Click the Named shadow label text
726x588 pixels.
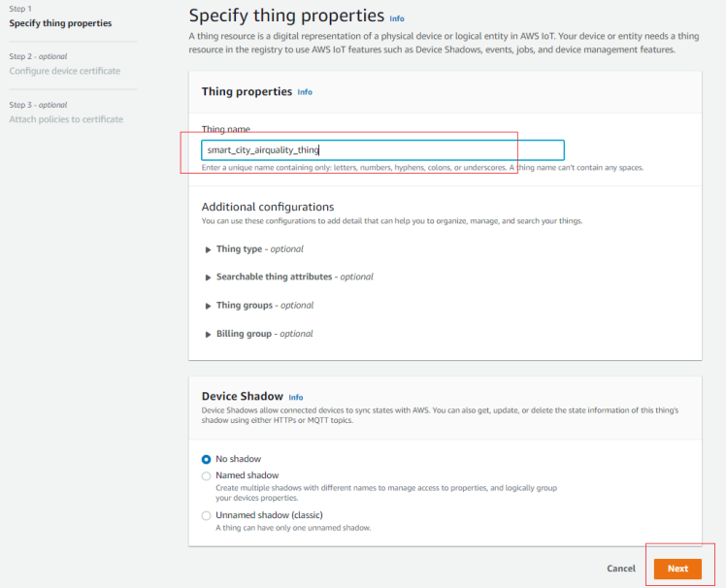click(247, 475)
